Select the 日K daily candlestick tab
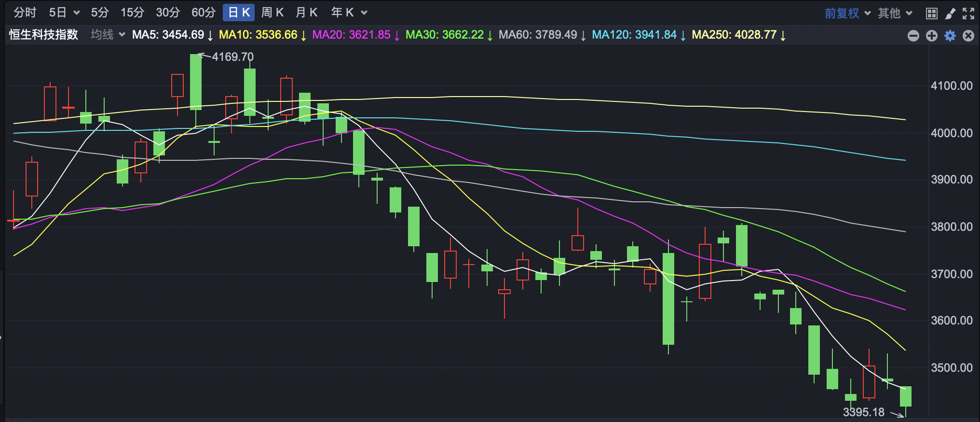The image size is (980, 422). [239, 13]
